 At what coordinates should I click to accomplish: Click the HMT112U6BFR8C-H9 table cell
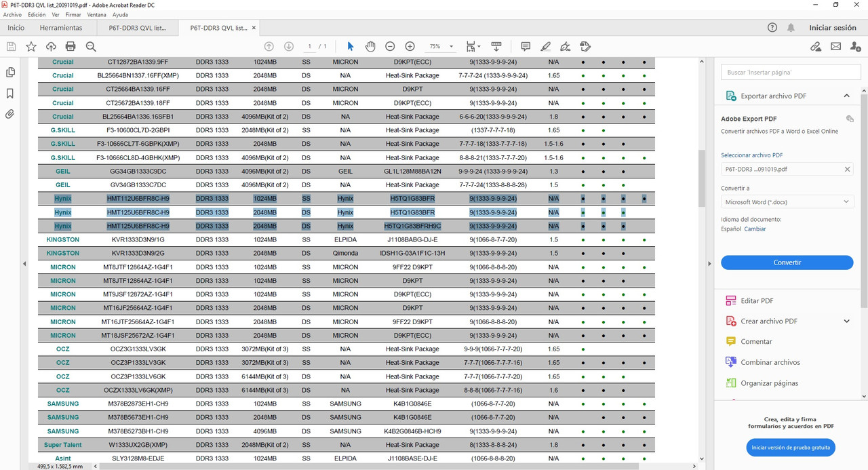tap(138, 199)
